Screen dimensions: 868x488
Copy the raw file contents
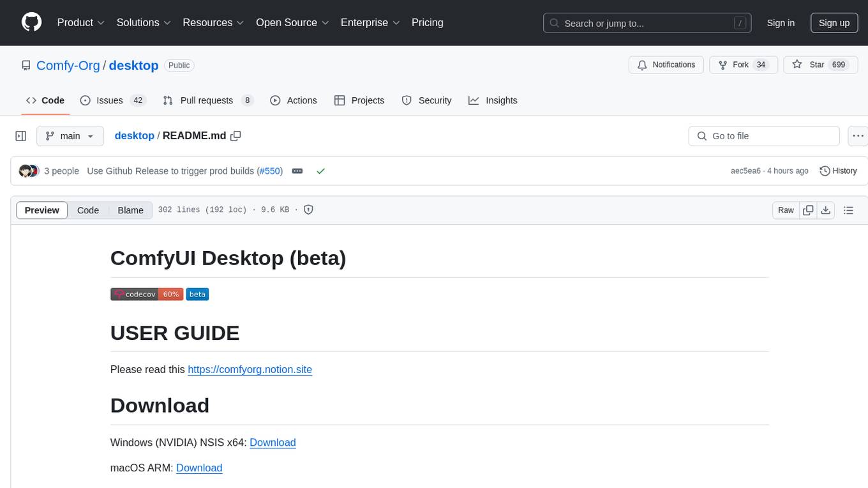[808, 210]
